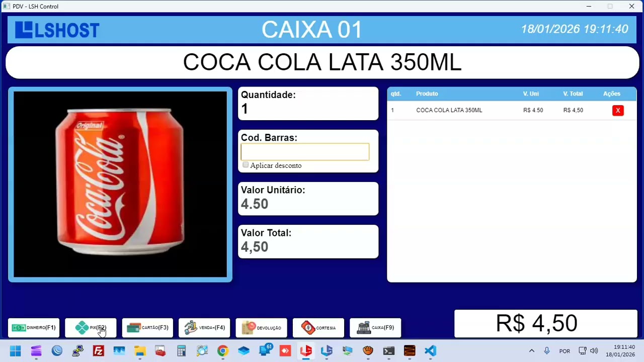The image size is (644, 362).
Task: Select Cartão (F3) card payment
Action: pos(147,328)
